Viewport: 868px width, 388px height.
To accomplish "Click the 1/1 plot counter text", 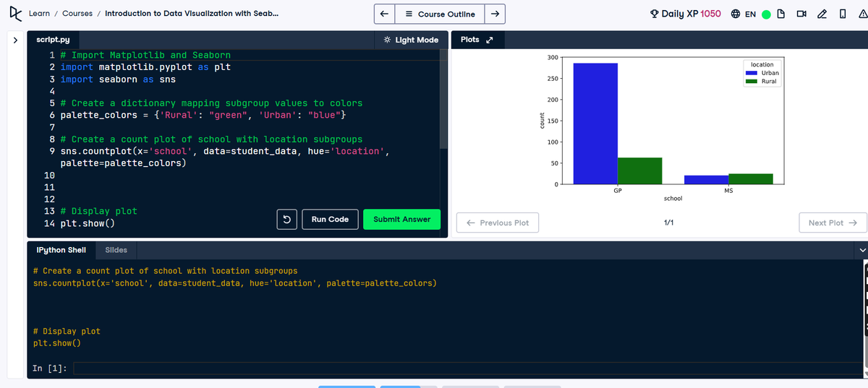I will click(x=669, y=223).
